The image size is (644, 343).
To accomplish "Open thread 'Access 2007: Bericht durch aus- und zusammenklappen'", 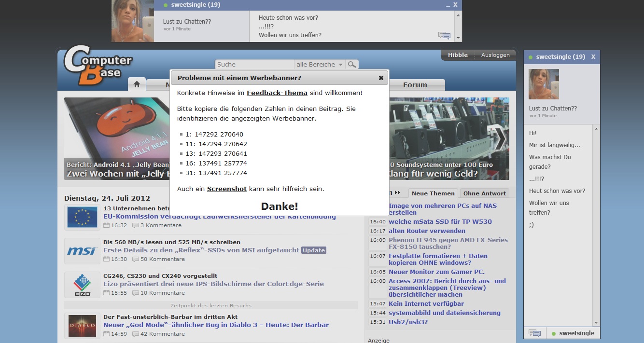I will point(447,288).
